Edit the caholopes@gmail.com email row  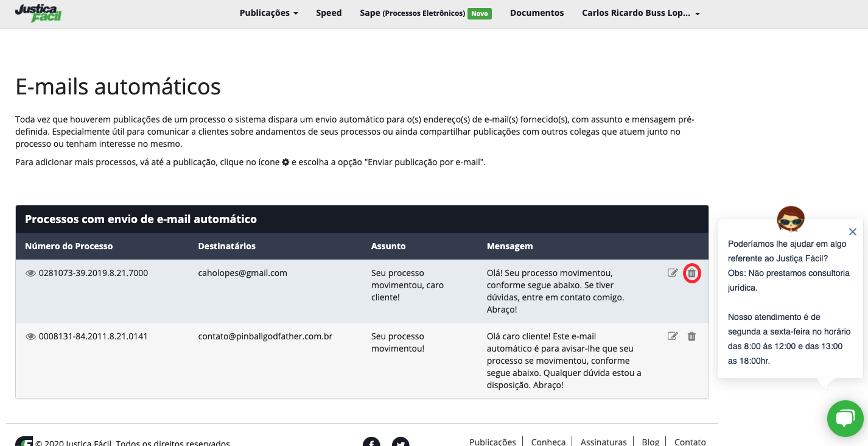(x=673, y=273)
